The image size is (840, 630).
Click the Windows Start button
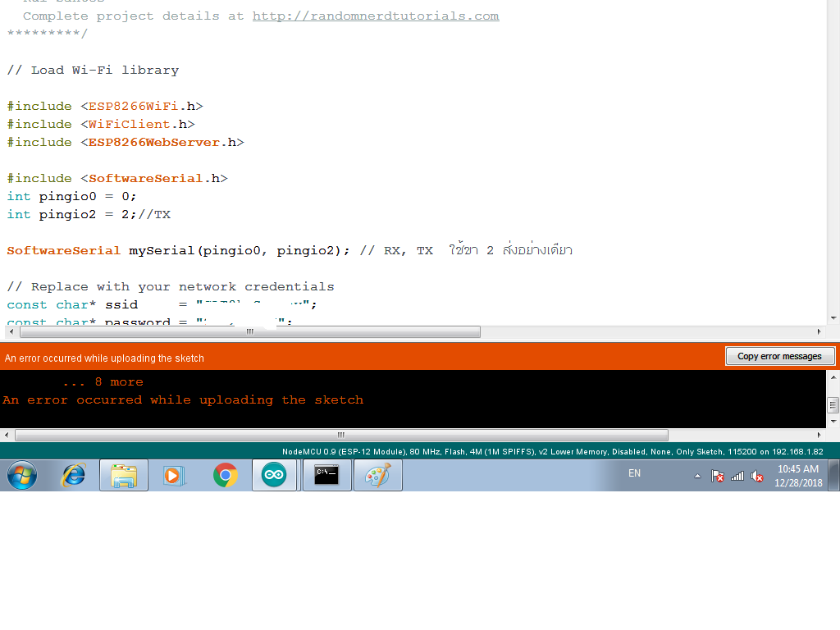tap(21, 475)
